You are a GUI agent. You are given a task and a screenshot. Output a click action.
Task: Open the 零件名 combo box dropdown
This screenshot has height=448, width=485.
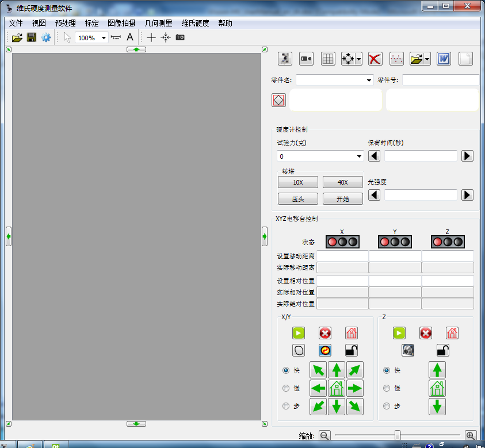click(x=368, y=80)
